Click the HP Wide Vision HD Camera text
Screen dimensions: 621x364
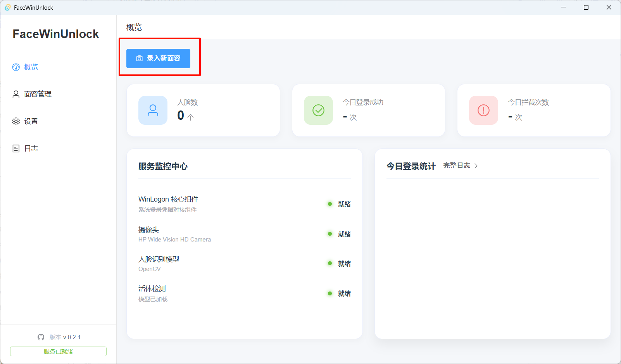pyautogui.click(x=174, y=240)
